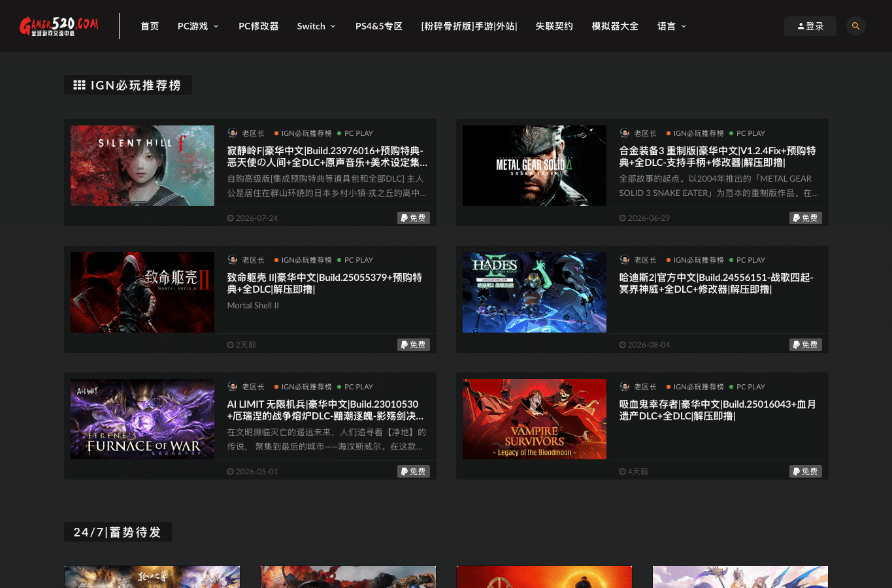Expand the Switch dropdown menu
This screenshot has height=588, width=892.
tap(316, 26)
